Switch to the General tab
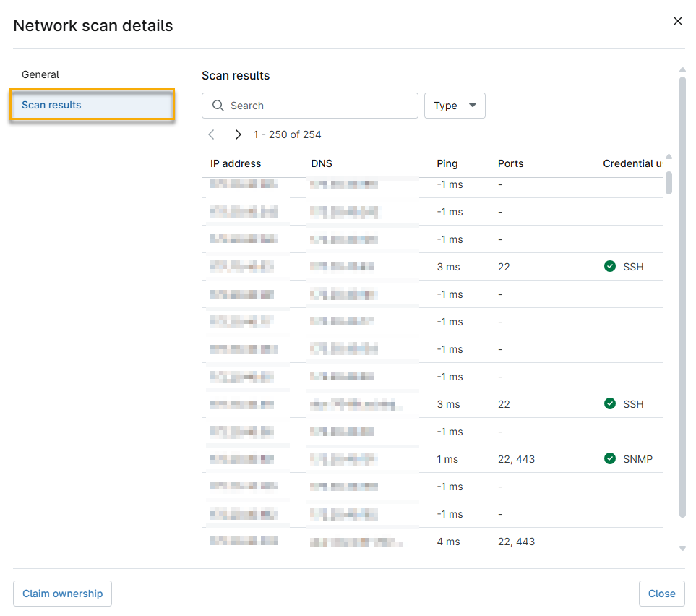This screenshot has height=616, width=696. (40, 74)
